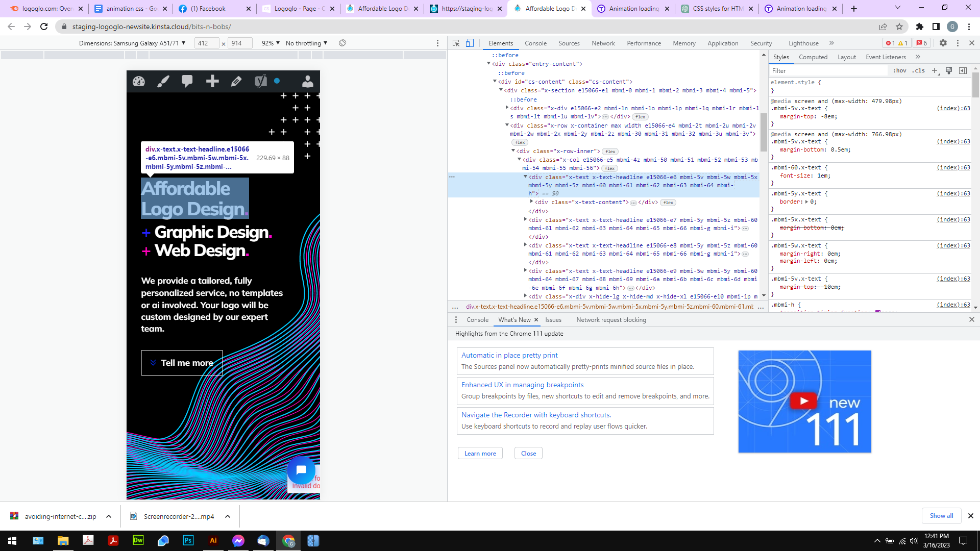The width and height of the screenshot is (980, 551).
Task: Click the inspect element picker icon
Action: pos(456,43)
